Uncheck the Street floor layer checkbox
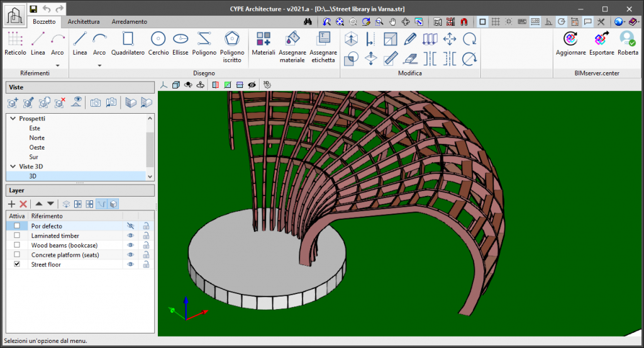Viewport: 644px width, 348px height. pyautogui.click(x=17, y=265)
